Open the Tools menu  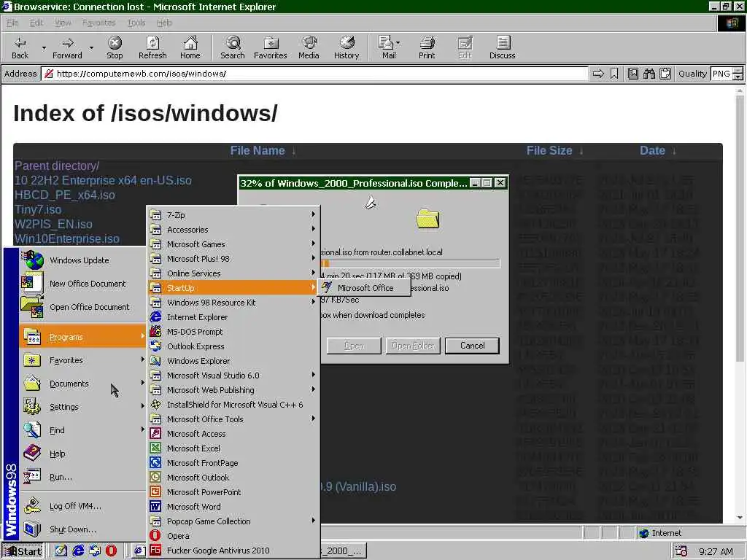point(136,23)
